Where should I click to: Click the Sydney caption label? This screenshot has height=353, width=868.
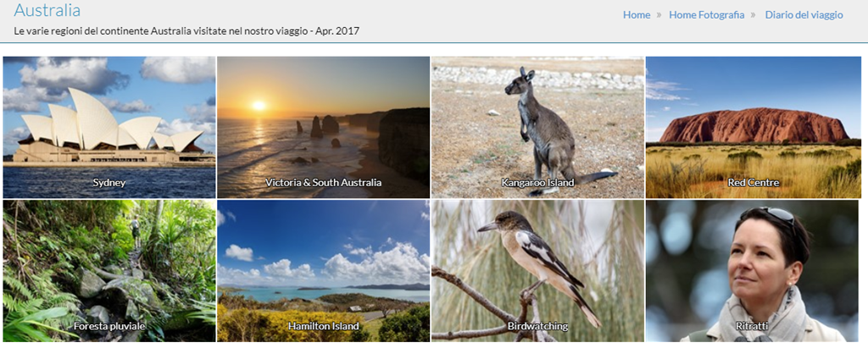109,182
